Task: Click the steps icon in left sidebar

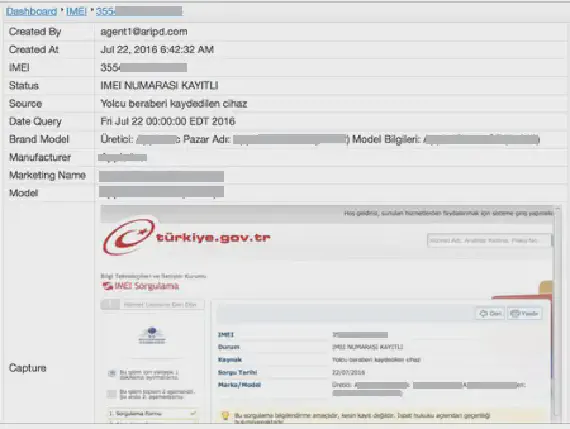Action: pos(112,394)
